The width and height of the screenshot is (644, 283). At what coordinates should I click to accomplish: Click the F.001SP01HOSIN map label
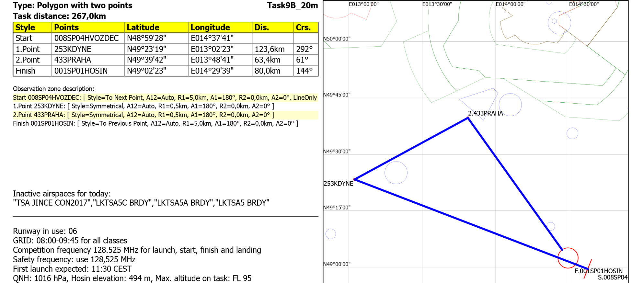coord(598,271)
